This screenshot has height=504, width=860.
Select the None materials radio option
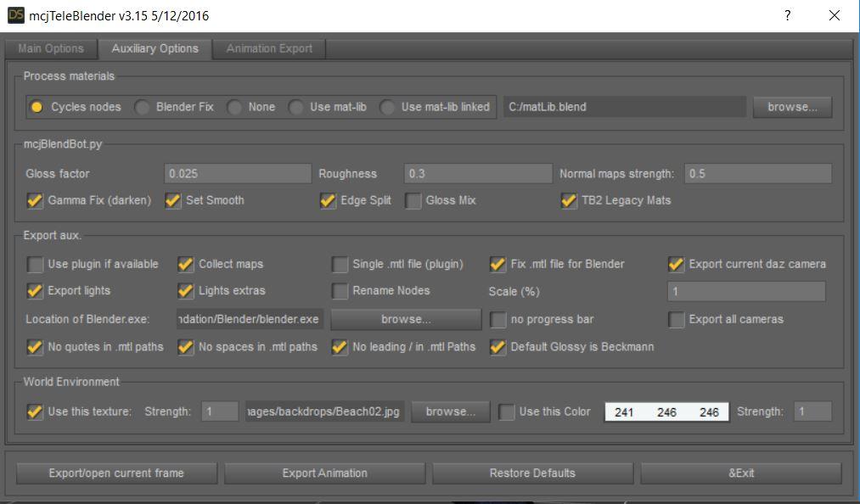[235, 107]
